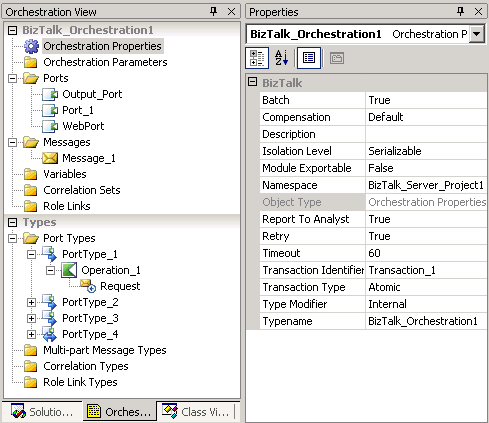Select the Orchestration Properties tree item
The width and height of the screenshot is (489, 423).
point(102,46)
